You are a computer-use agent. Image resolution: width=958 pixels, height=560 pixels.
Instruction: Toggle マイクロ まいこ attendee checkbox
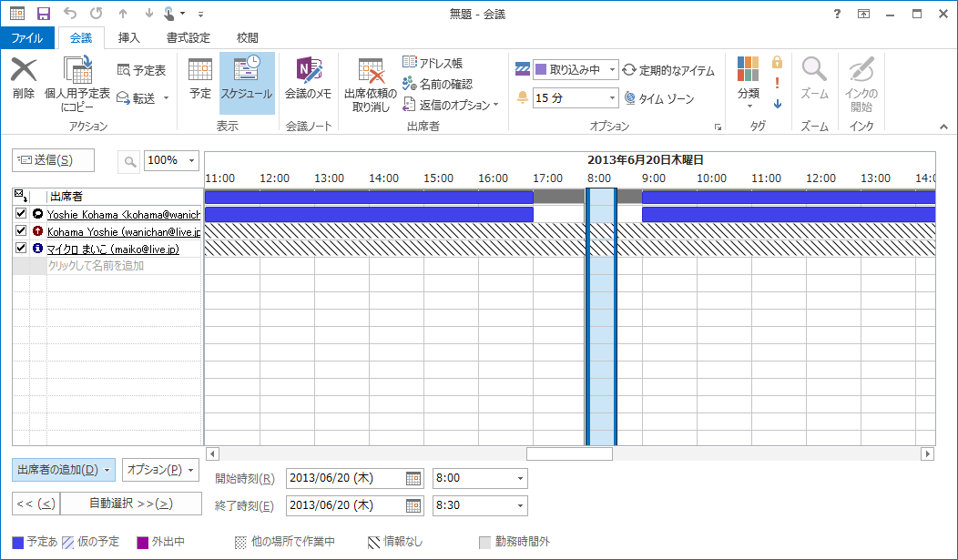pyautogui.click(x=21, y=248)
